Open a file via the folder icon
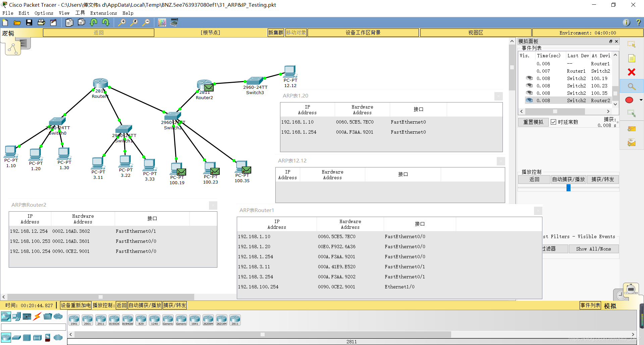644x345 pixels. (17, 22)
